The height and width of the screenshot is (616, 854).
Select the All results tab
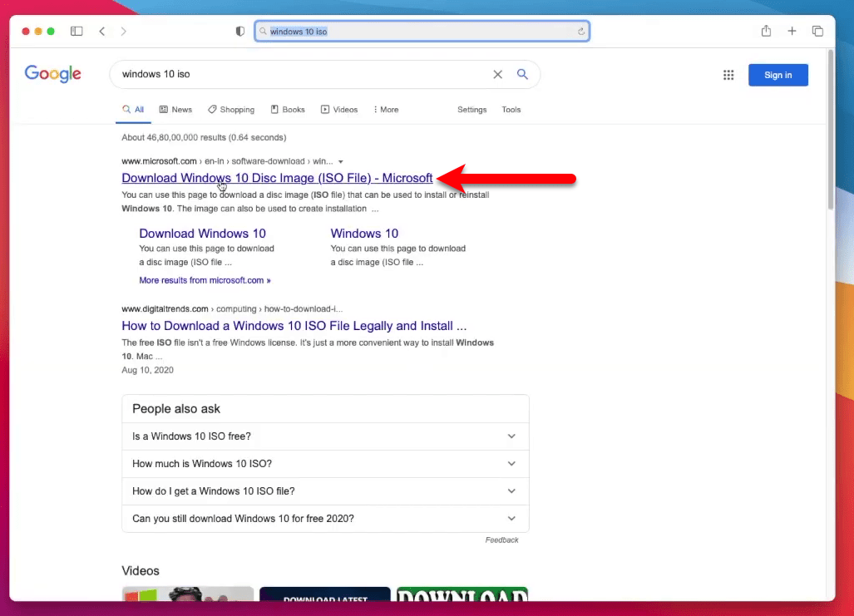click(133, 110)
